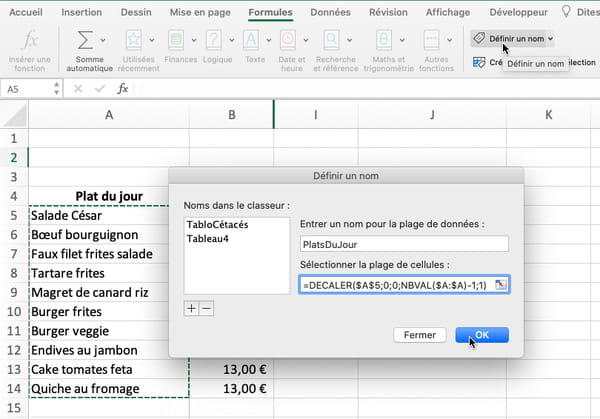The width and height of the screenshot is (600, 419).
Task: Click the select-all corner triangle
Action: 15,115
